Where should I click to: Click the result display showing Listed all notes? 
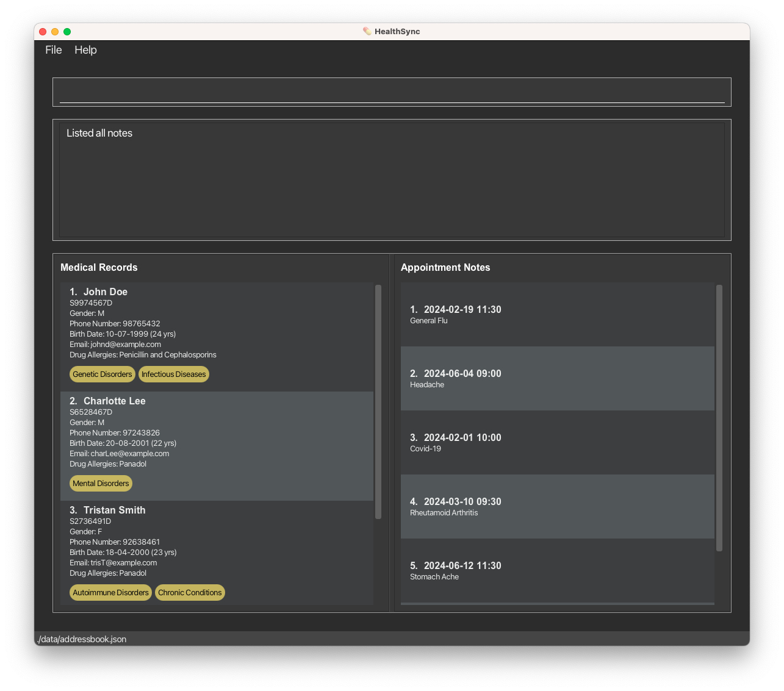pos(392,180)
